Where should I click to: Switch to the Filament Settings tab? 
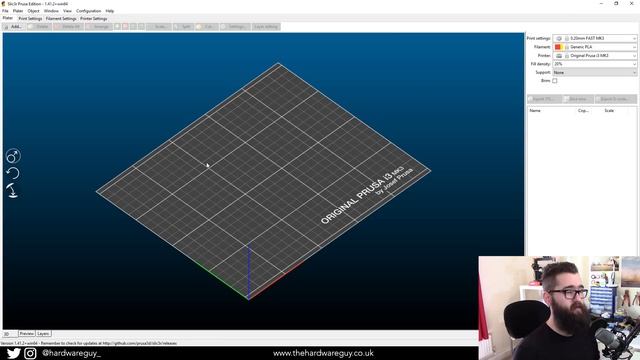pyautogui.click(x=61, y=19)
